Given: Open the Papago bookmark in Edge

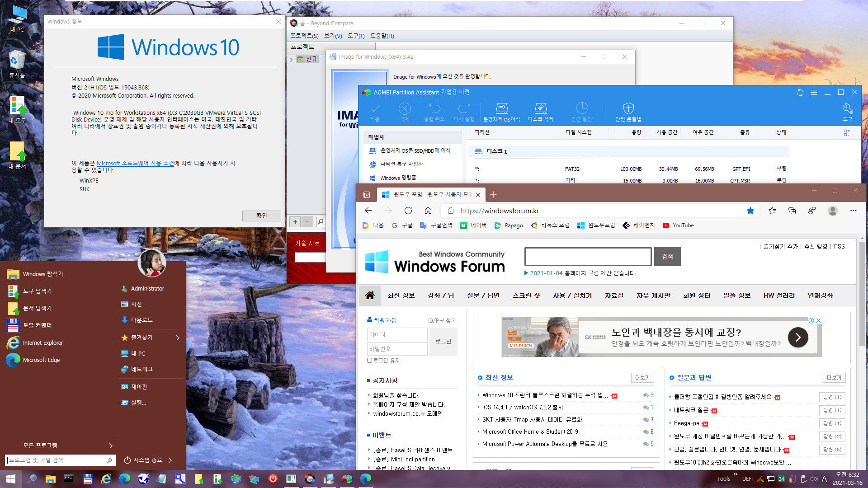Looking at the screenshot, I should (509, 225).
